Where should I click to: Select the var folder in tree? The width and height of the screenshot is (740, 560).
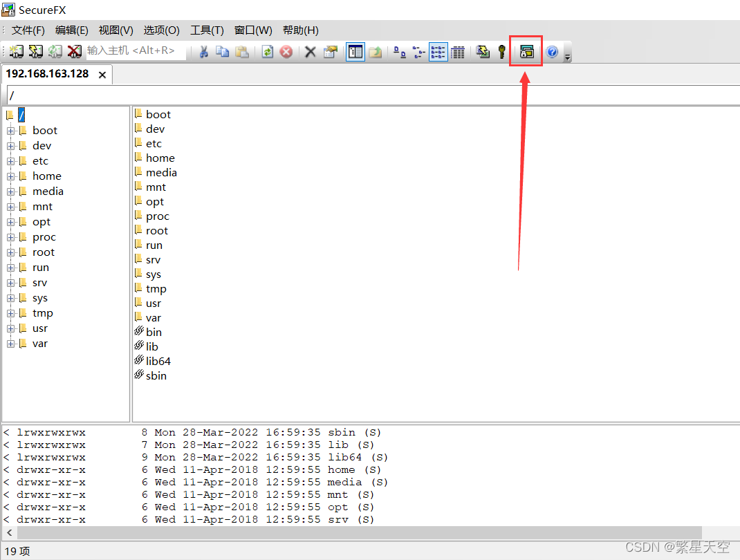(x=40, y=344)
